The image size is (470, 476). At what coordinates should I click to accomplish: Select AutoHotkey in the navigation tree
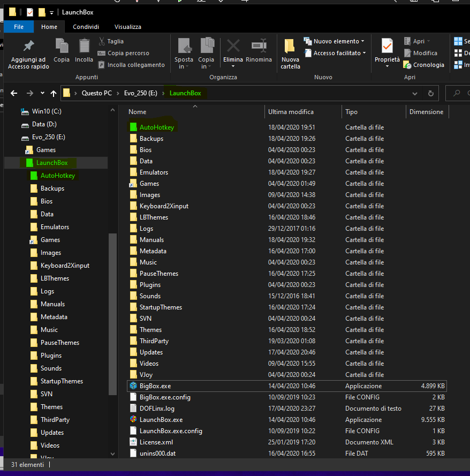click(x=57, y=176)
